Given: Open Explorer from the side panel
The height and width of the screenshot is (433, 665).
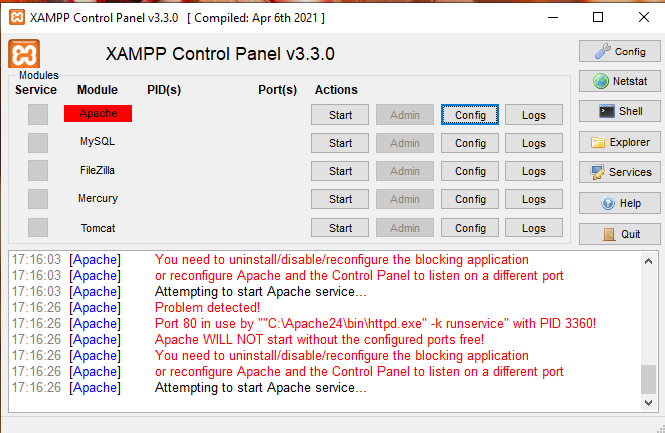Looking at the screenshot, I should click(x=619, y=142).
